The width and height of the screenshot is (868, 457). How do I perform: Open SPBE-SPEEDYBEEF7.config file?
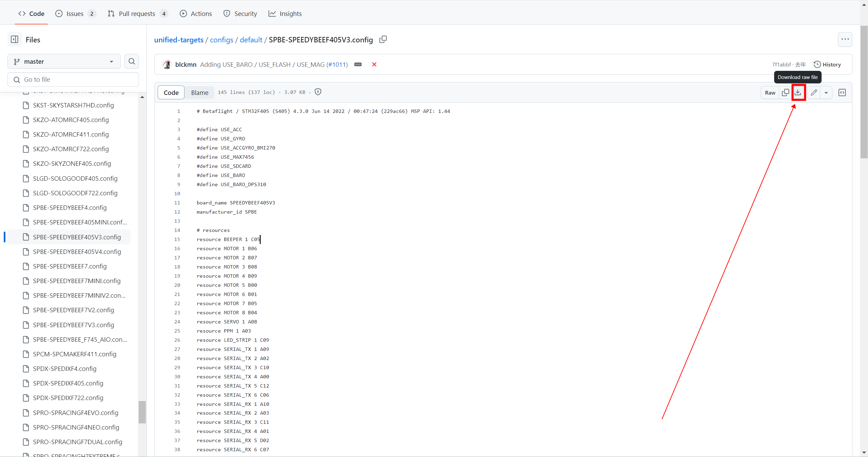(70, 266)
